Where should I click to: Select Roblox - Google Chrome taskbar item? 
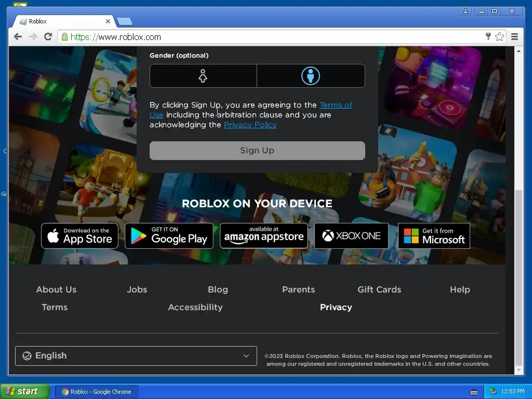[x=96, y=392]
